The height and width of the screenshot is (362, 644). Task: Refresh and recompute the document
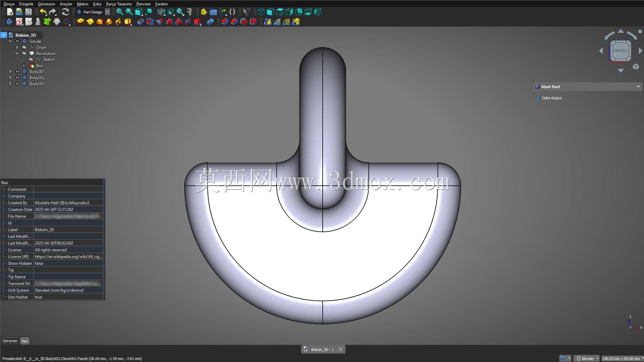point(66,12)
